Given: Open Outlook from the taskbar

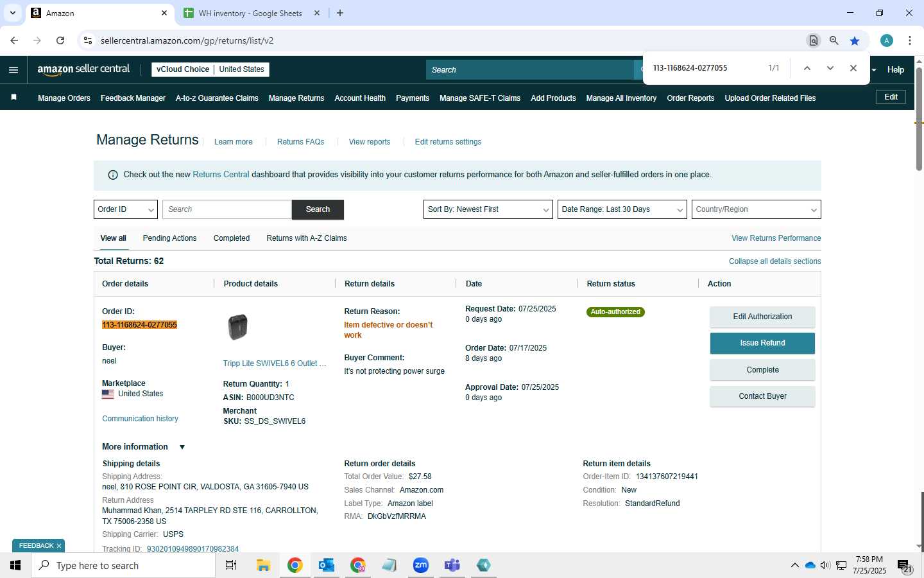Looking at the screenshot, I should (x=327, y=565).
